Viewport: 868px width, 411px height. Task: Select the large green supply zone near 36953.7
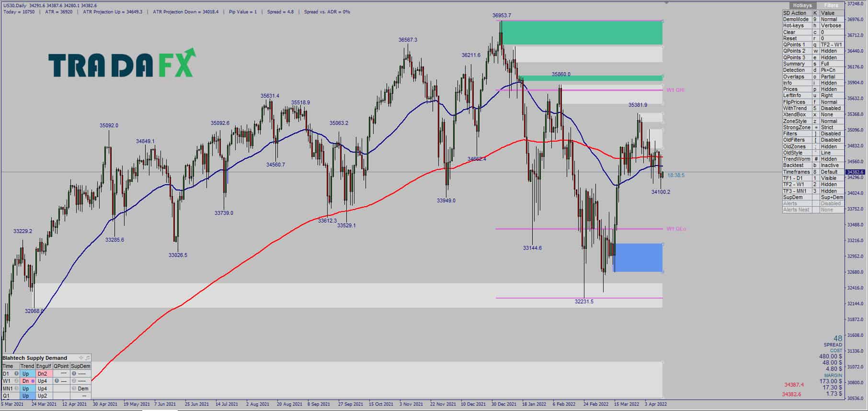coord(582,33)
